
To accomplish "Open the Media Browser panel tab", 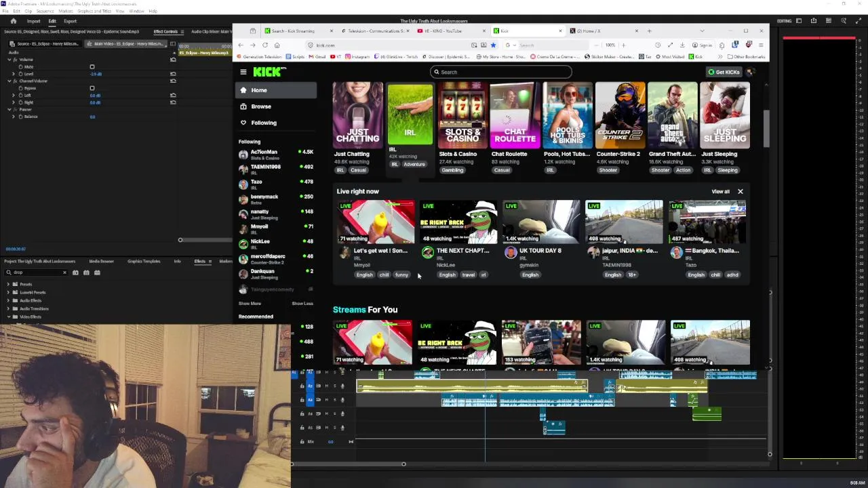I will click(101, 261).
